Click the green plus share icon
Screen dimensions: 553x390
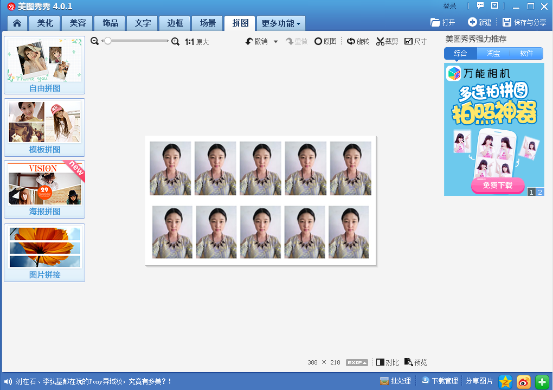(542, 382)
